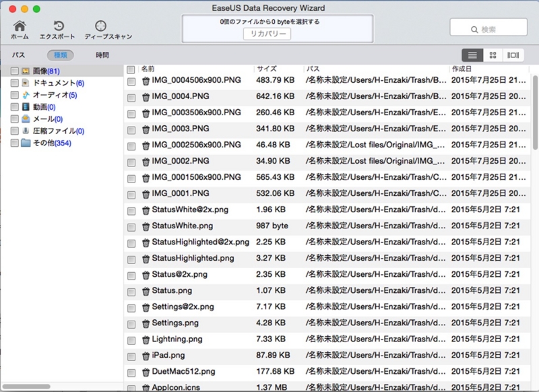The width and height of the screenshot is (539, 392).
Task: Tick checkbox for IMG_0003506x900.PNG
Action: tap(131, 114)
